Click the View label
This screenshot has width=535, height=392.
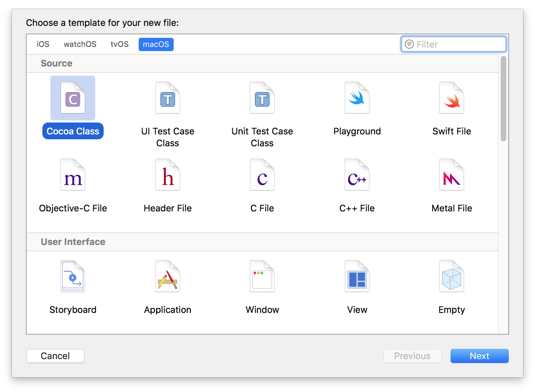[x=357, y=310]
